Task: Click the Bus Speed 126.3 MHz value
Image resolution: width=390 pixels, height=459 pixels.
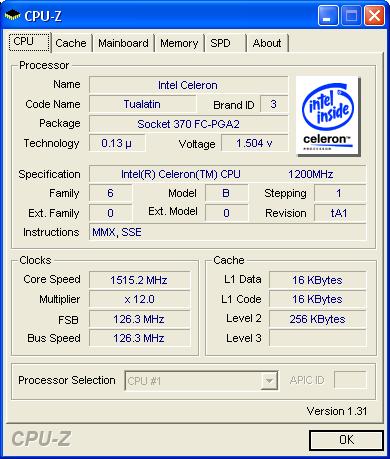Action: [139, 338]
